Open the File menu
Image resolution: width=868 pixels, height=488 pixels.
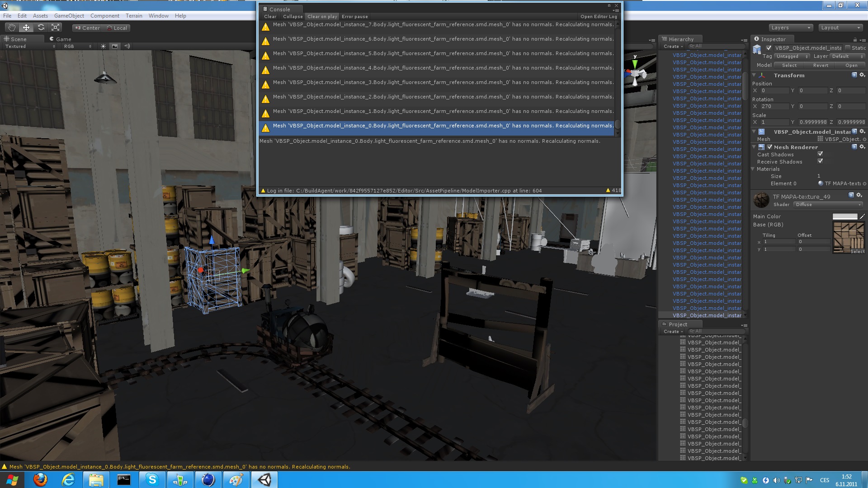pos(8,16)
